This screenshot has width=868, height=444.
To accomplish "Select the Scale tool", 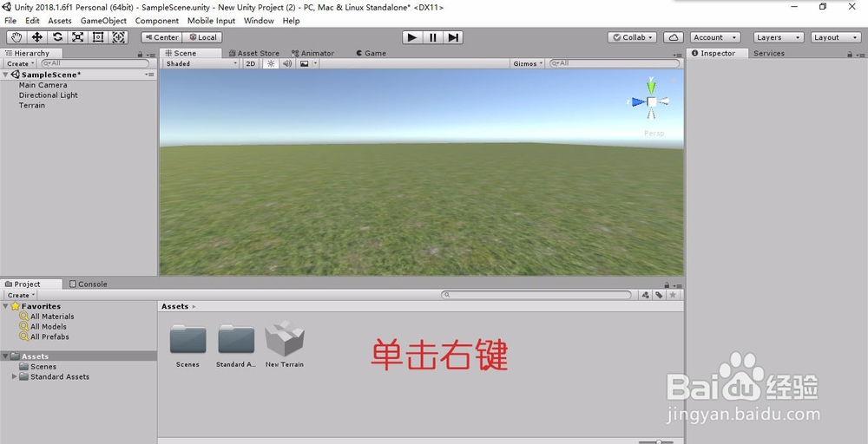I will coord(78,37).
